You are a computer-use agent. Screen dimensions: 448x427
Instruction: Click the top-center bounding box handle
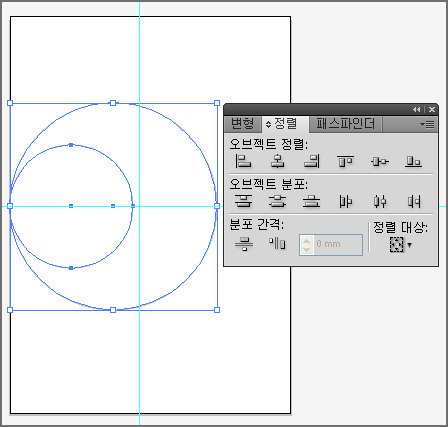click(x=113, y=103)
